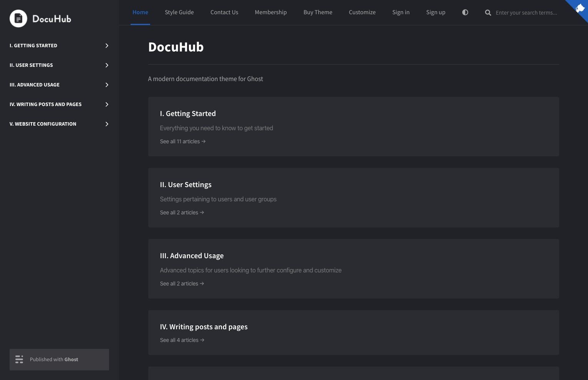Click Published with Ghost badge
This screenshot has width=588, height=380.
coord(59,360)
